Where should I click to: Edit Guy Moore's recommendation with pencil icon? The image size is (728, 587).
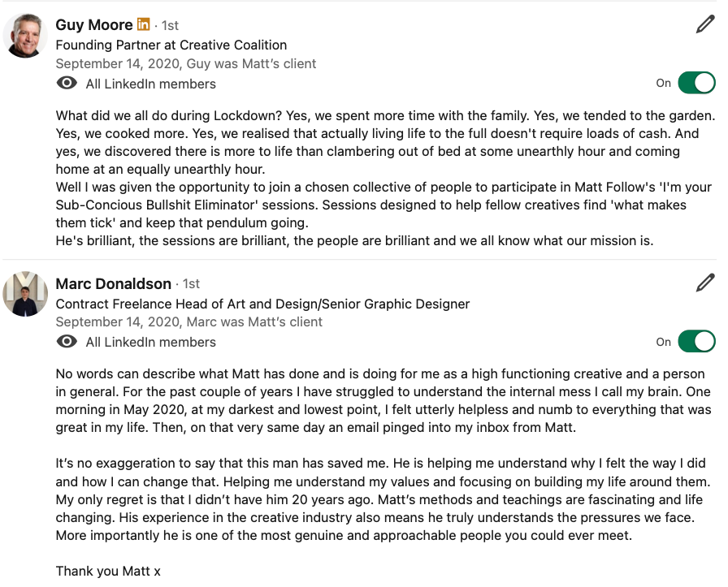click(704, 24)
